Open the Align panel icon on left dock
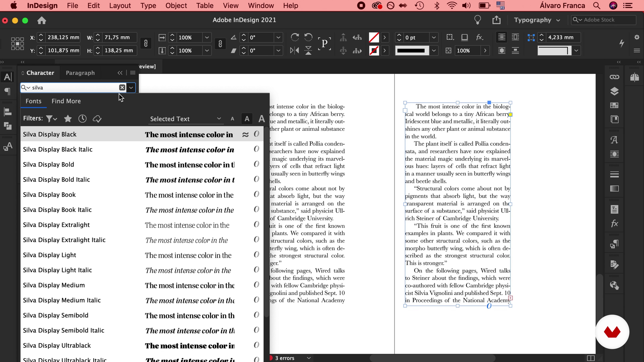 8,112
